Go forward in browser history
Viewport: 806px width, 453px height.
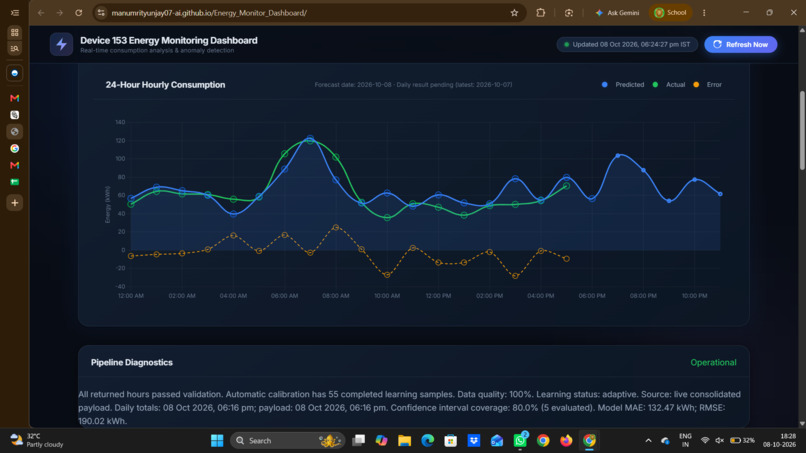[60, 13]
